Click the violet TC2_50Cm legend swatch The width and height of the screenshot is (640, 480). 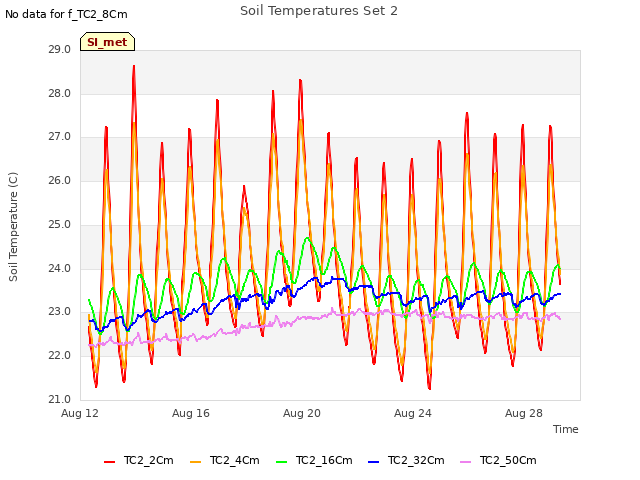(x=466, y=462)
